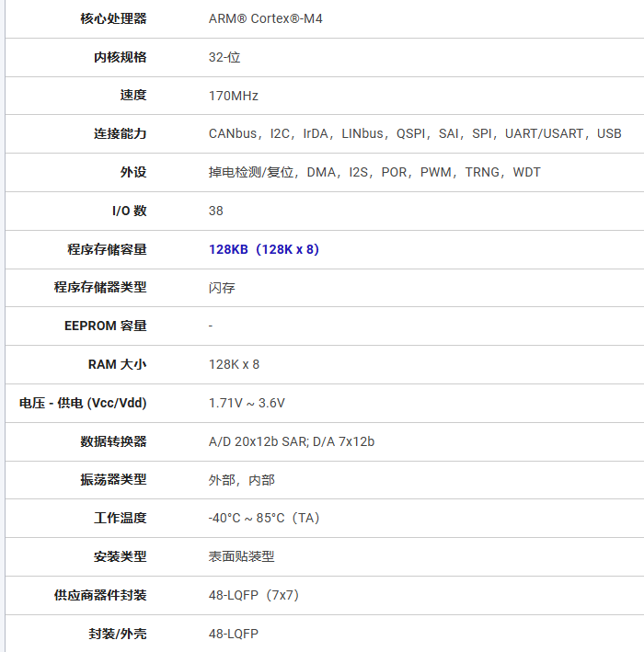The image size is (644, 652).
Task: Select the 32-位 core spec value
Action: pyautogui.click(x=224, y=57)
